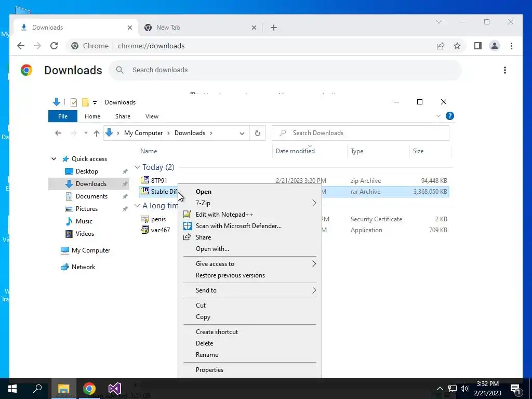532x399 pixels.
Task: Open Properties from context menu
Action: pyautogui.click(x=250, y=370)
